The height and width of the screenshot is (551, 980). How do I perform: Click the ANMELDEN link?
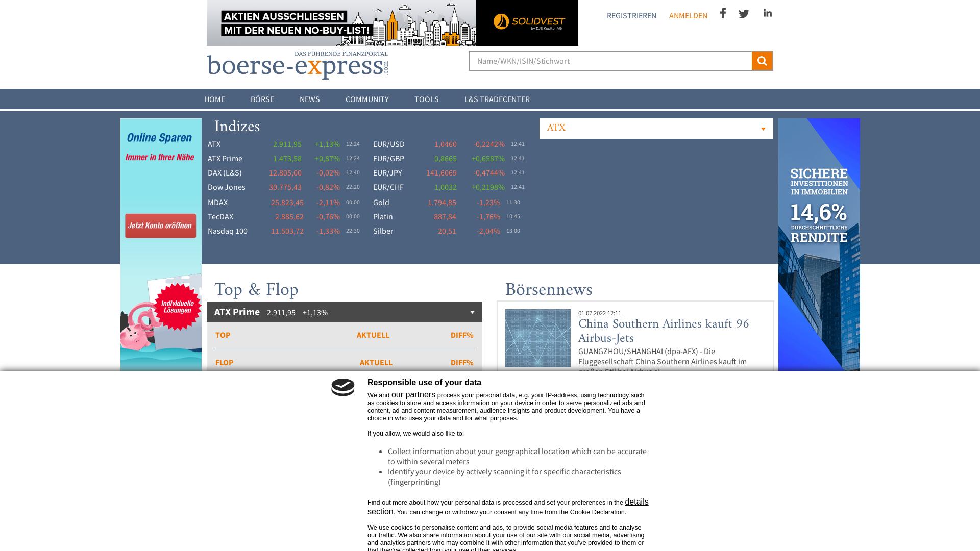pyautogui.click(x=688, y=16)
